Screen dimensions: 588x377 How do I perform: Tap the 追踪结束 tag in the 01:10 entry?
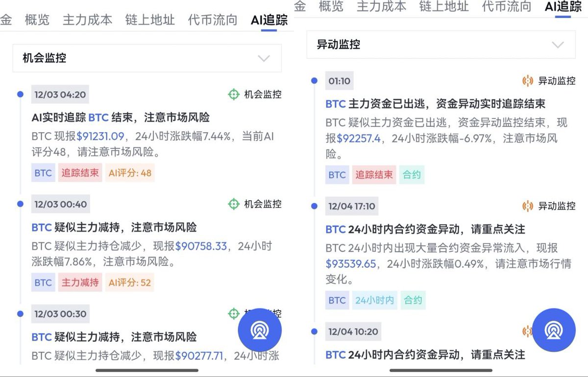coord(374,175)
